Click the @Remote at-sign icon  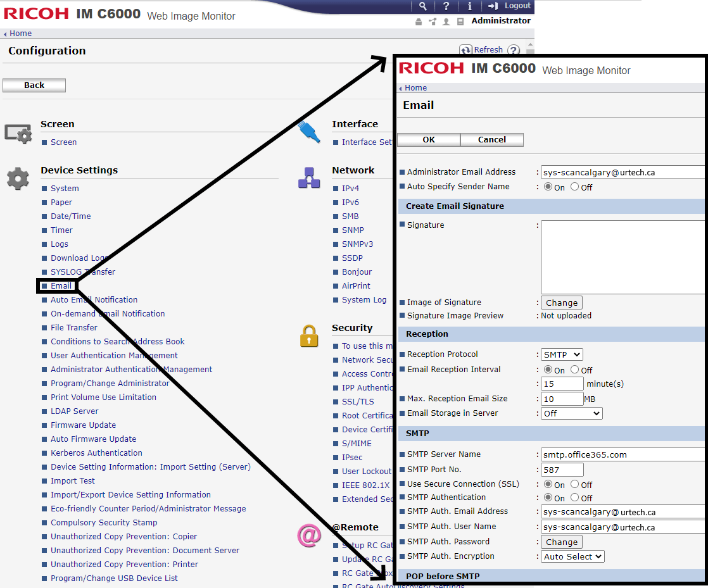(x=309, y=535)
